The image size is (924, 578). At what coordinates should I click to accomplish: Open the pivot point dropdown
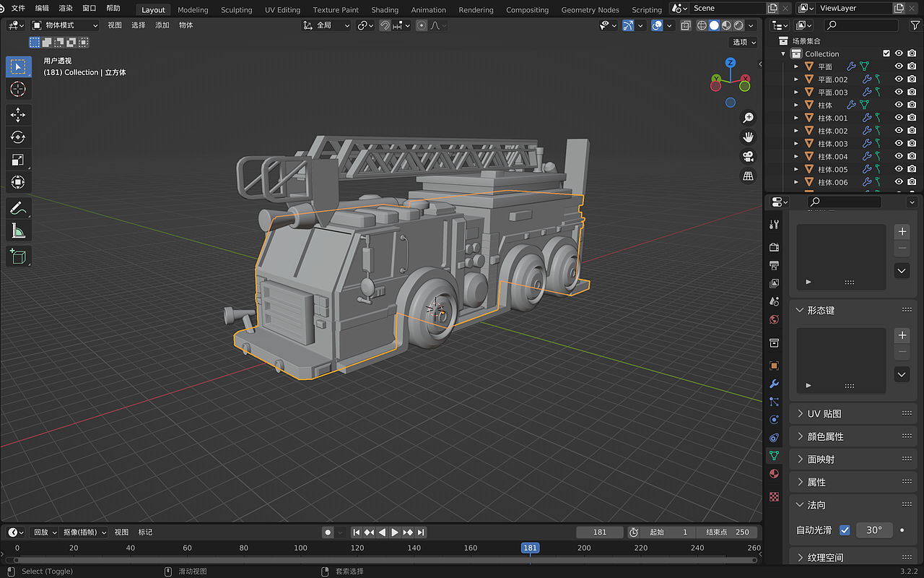[365, 25]
